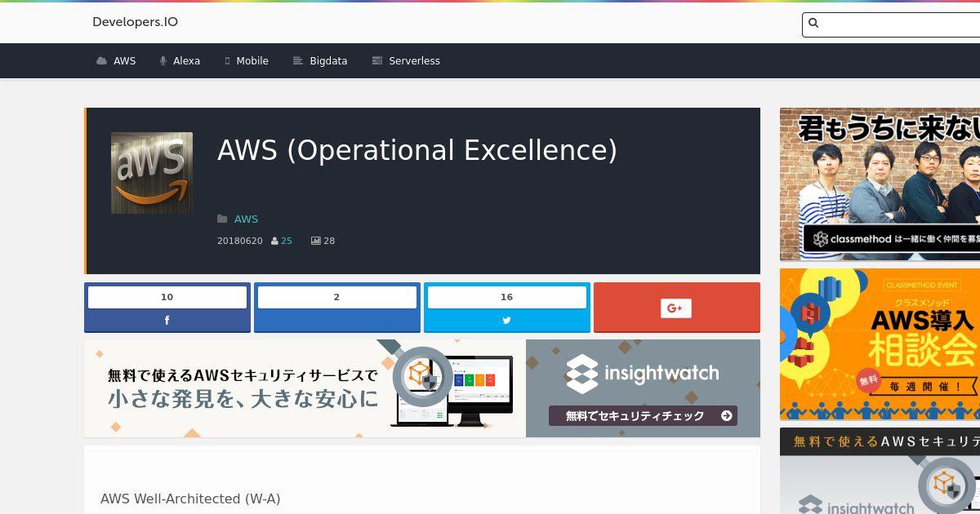
Task: Click the microphone icon beside Alexa
Action: pyautogui.click(x=163, y=61)
